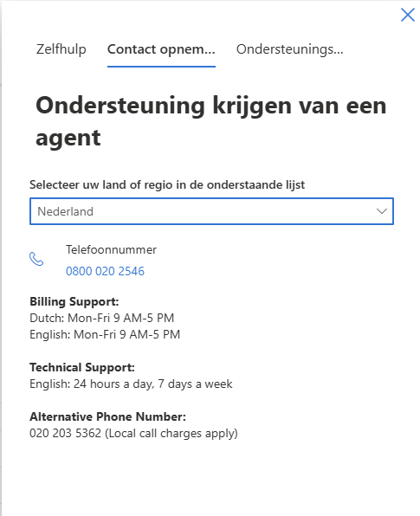Select the Dutch Mon-Fri hours line
The width and height of the screenshot is (420, 516).
(101, 319)
